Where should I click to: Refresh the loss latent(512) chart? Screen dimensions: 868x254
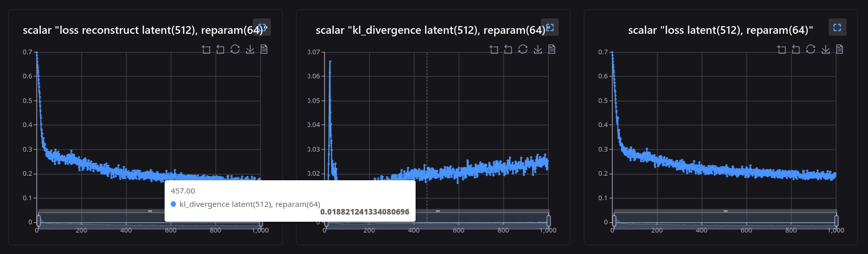point(811,49)
